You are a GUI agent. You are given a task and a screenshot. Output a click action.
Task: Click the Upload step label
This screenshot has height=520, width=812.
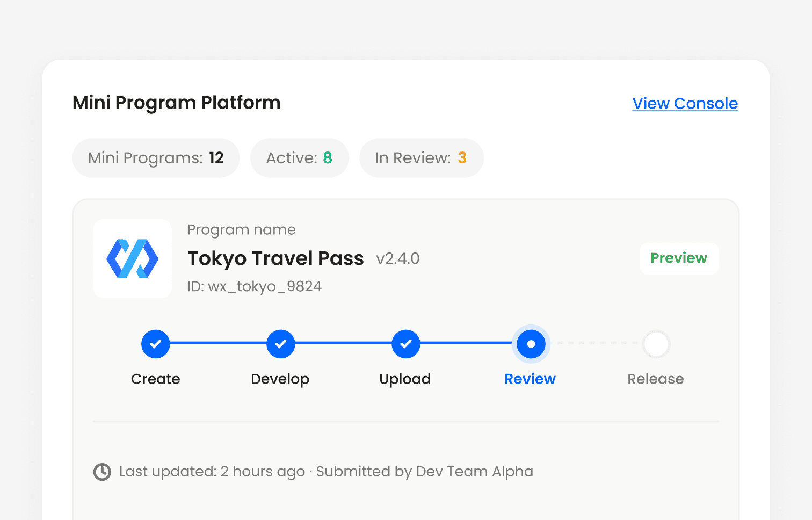coord(405,379)
